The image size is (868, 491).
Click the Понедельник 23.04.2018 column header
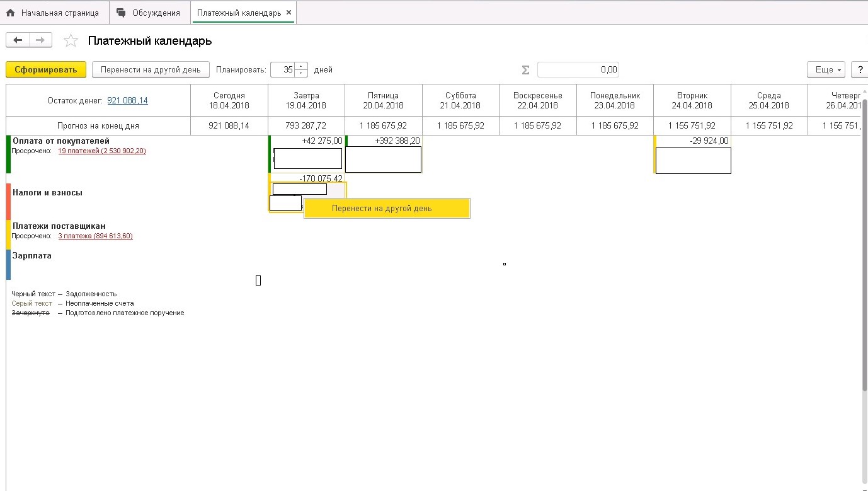615,100
